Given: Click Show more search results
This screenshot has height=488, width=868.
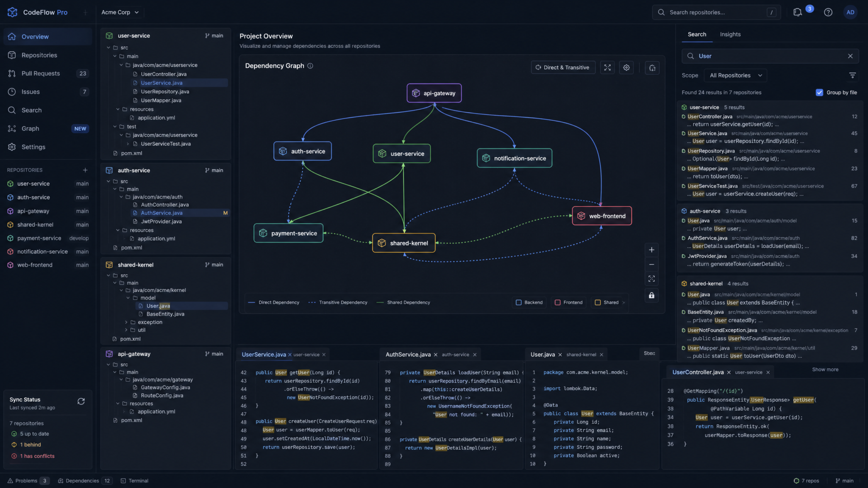Looking at the screenshot, I should pos(825,369).
